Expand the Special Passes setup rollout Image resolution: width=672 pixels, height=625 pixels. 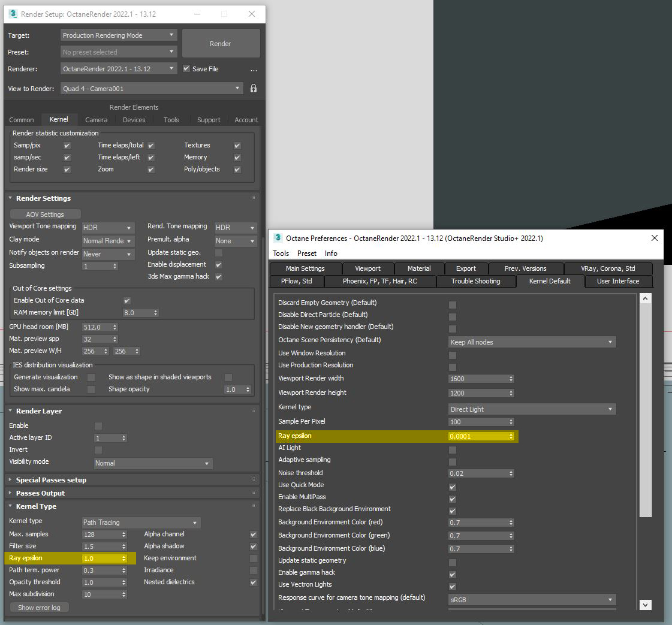click(51, 480)
